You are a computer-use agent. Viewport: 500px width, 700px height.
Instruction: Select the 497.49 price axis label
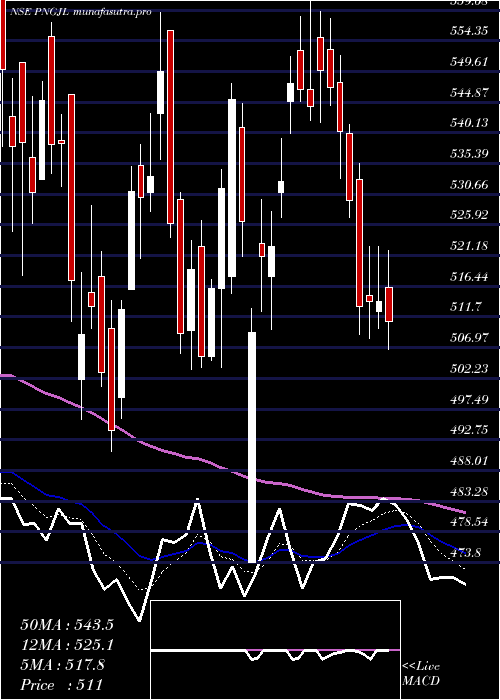(469, 400)
